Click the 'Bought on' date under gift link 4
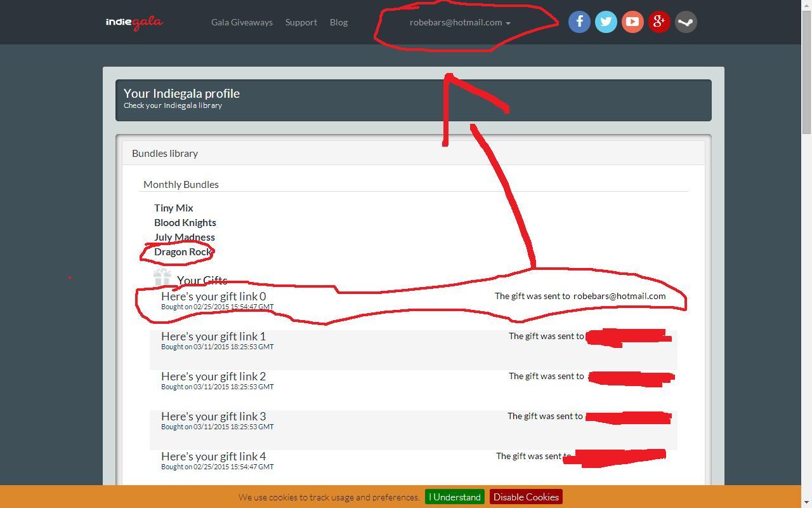The height and width of the screenshot is (508, 812). (218, 467)
